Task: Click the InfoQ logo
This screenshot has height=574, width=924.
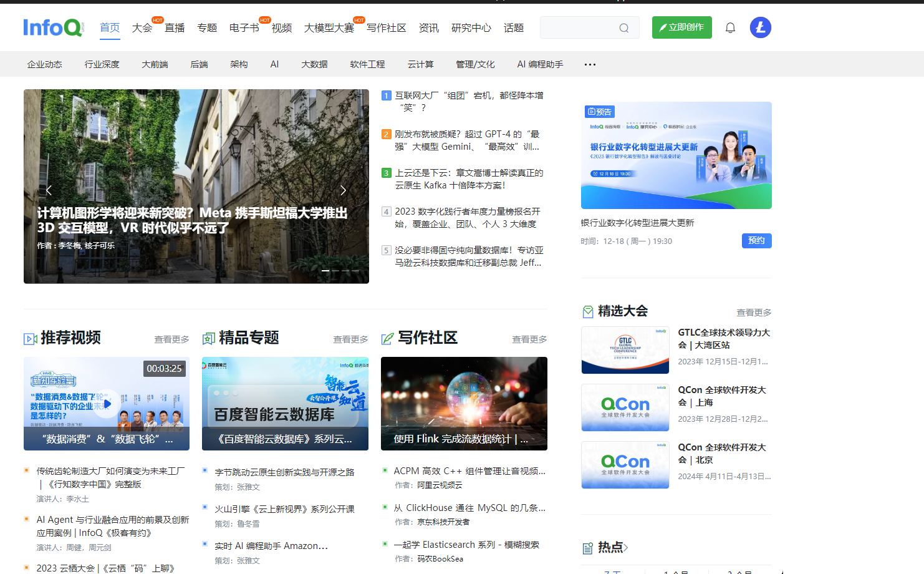Action: coord(53,27)
